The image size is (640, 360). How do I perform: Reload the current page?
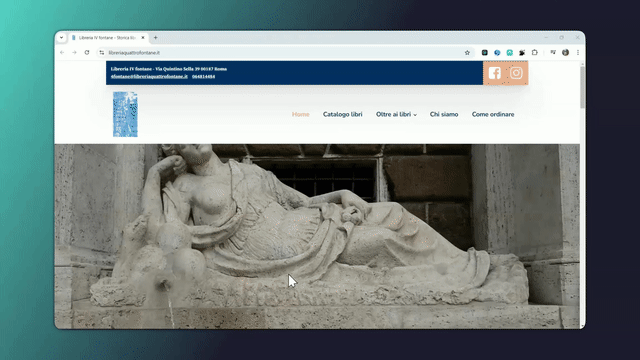pos(87,53)
